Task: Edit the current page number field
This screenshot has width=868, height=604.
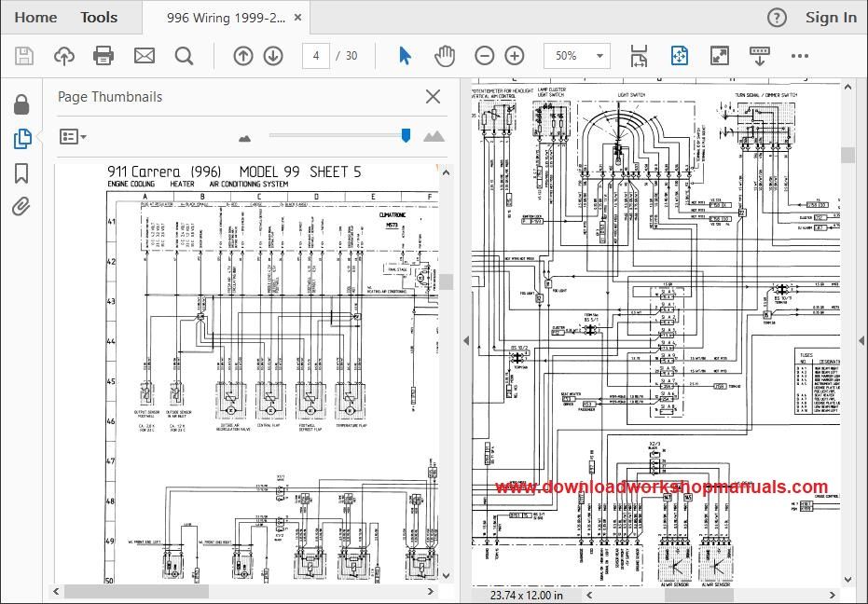Action: [x=316, y=56]
